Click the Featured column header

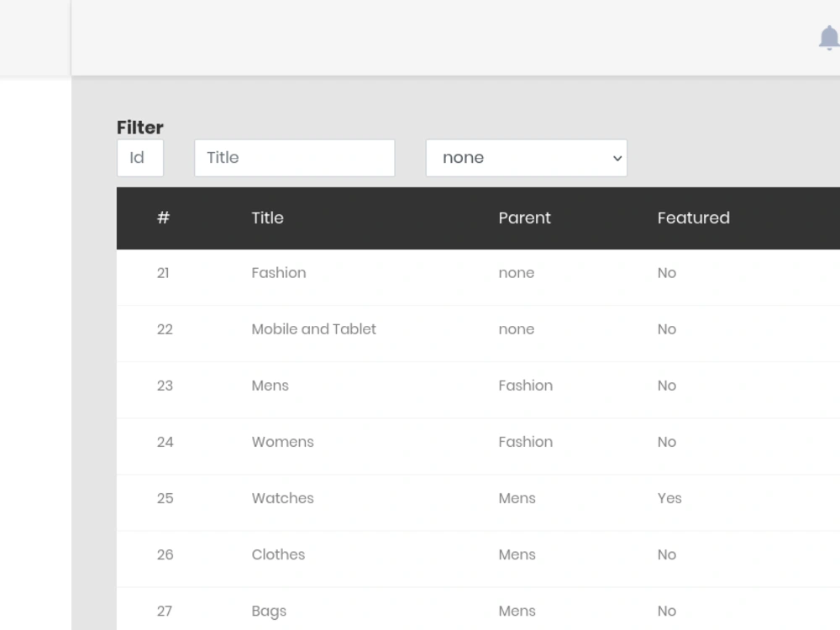[x=694, y=218]
